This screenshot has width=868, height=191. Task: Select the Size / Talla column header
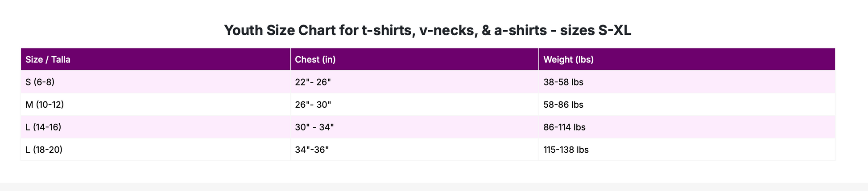click(155, 59)
